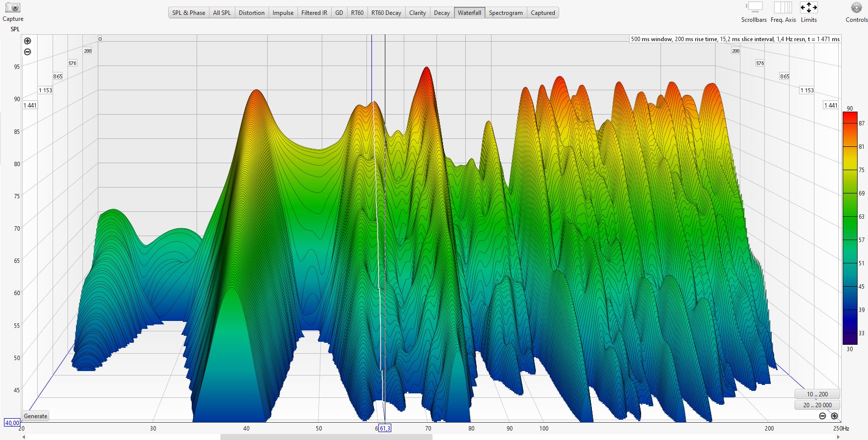Zoom in on the frequency axis
This screenshot has height=440, width=868.
(x=834, y=416)
